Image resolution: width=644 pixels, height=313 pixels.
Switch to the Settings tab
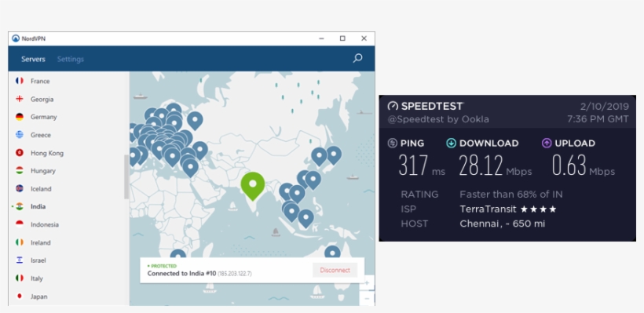[x=70, y=59]
